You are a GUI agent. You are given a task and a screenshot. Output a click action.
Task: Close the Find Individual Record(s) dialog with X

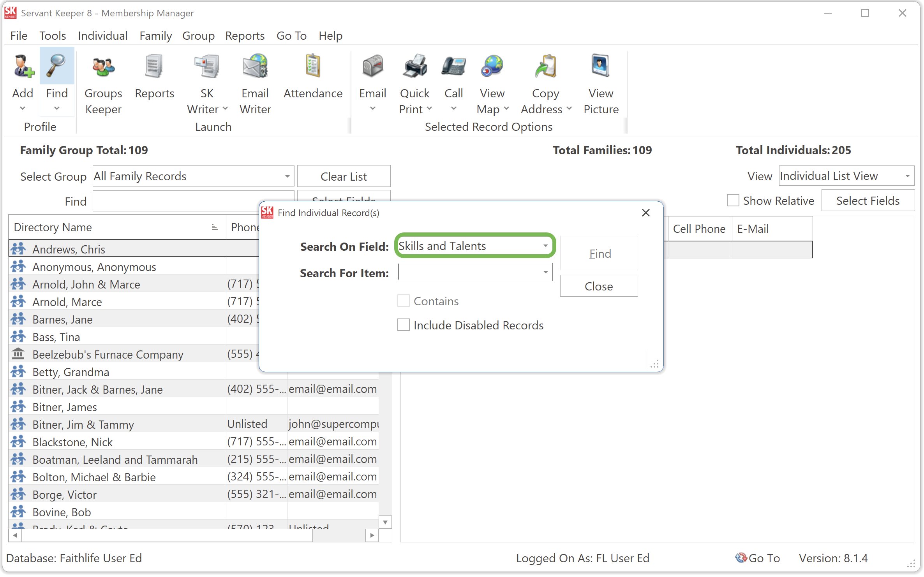[646, 213]
